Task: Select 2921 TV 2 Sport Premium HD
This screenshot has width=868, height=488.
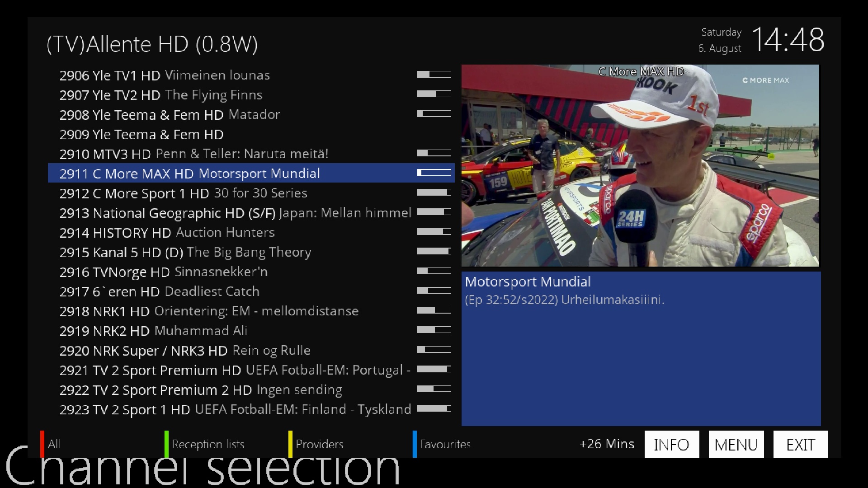Action: pyautogui.click(x=251, y=370)
